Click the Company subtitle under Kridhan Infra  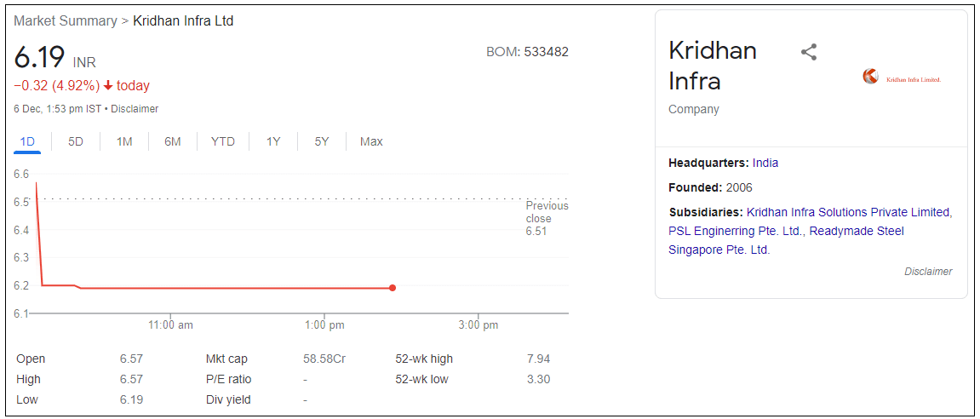pos(694,110)
